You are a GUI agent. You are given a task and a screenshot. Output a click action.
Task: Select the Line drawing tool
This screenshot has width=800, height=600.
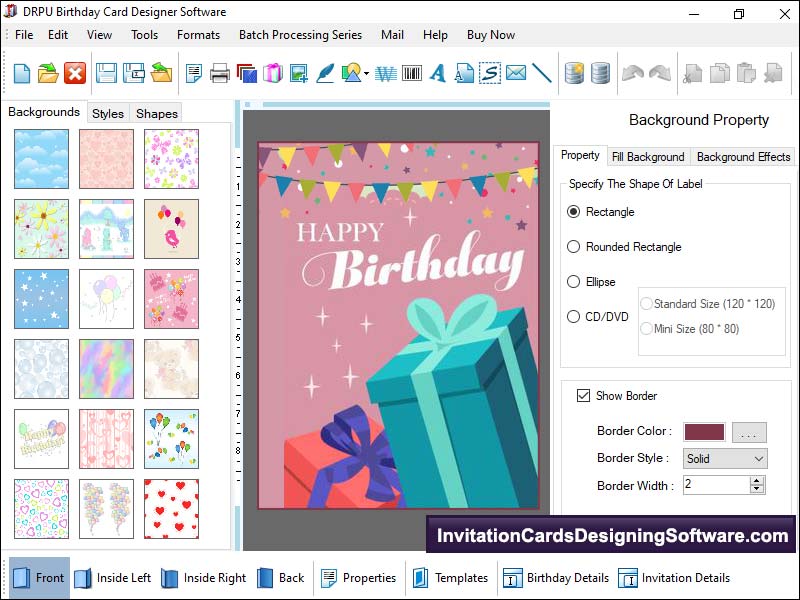(542, 73)
